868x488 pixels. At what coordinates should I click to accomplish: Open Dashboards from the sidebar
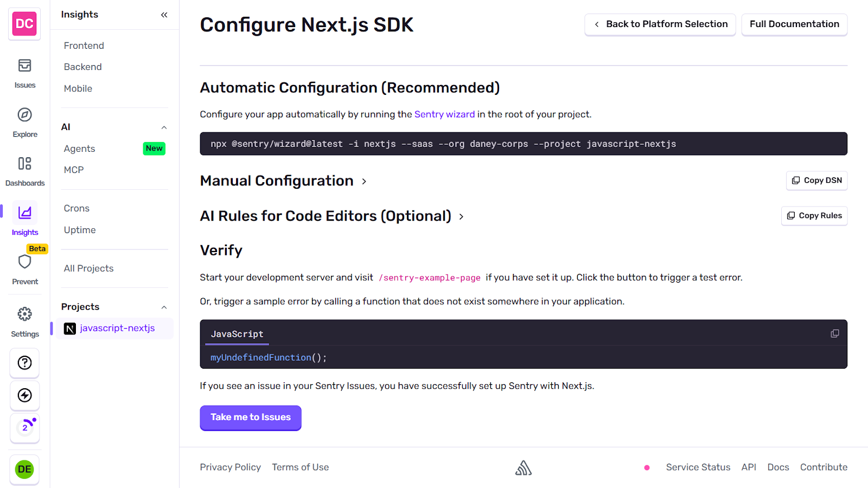coord(24,170)
